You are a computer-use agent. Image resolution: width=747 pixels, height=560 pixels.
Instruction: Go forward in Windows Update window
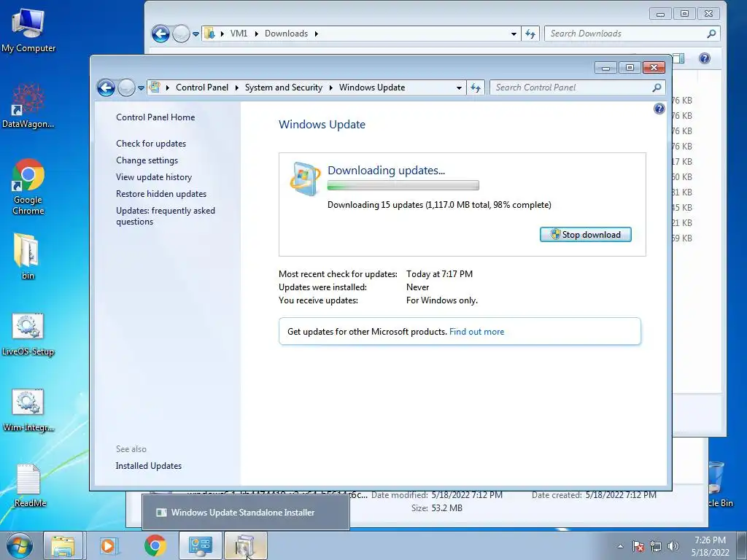tap(126, 87)
